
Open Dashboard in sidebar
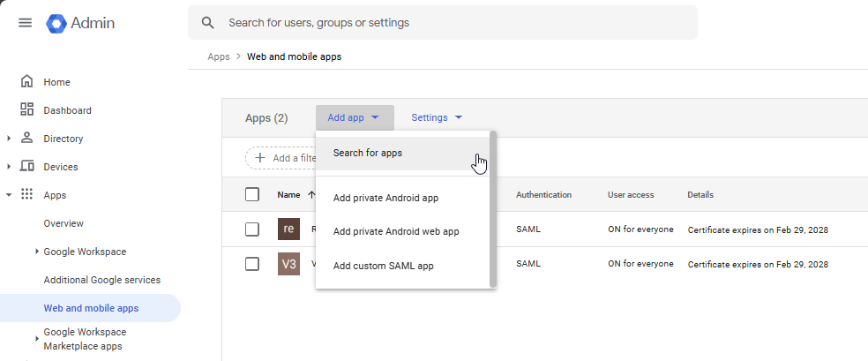68,110
